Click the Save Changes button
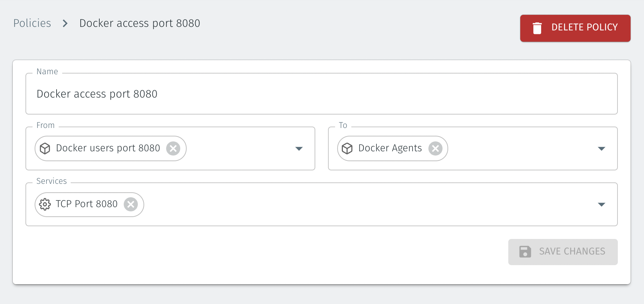Screen dimensions: 644x304 pyautogui.click(x=563, y=252)
